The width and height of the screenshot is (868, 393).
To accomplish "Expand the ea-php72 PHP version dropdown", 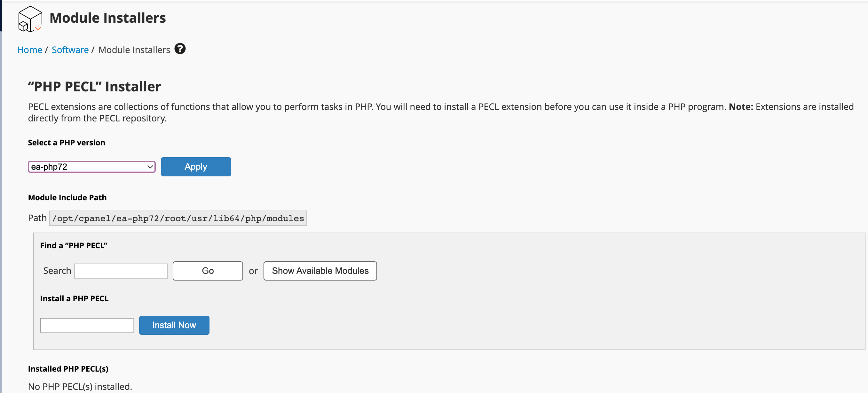I will (92, 167).
